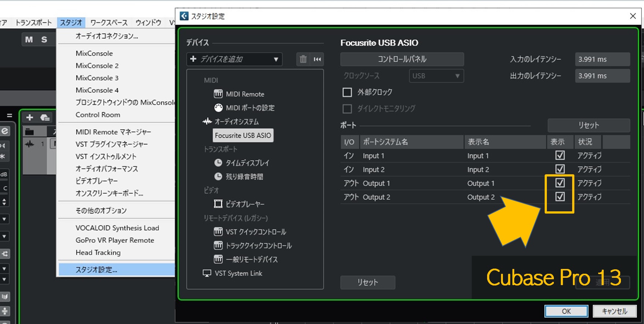The image size is (644, 324).
Task: Click キャンセル button
Action: coord(615,311)
